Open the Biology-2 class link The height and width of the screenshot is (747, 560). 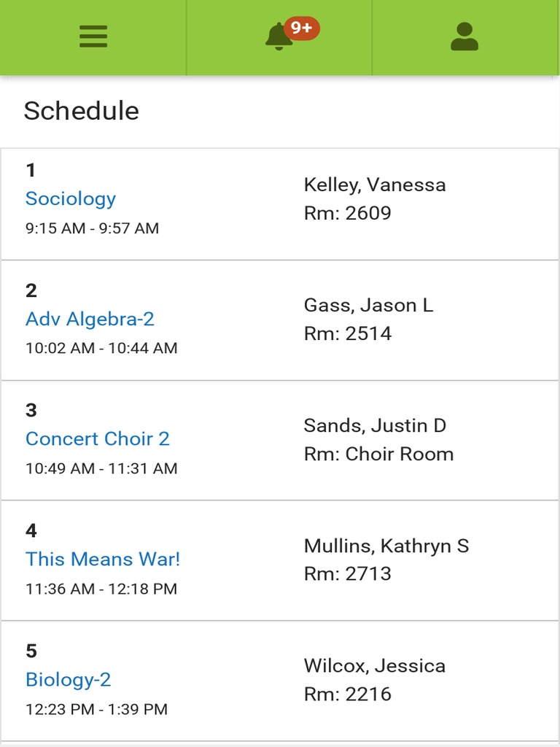coord(68,679)
